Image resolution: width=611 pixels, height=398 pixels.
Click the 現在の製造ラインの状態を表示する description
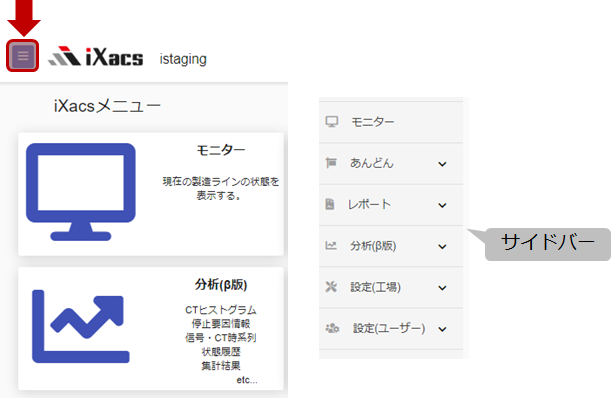[221, 188]
